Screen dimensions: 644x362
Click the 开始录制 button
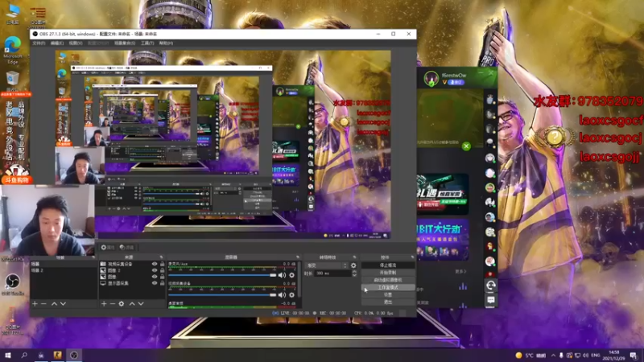388,273
